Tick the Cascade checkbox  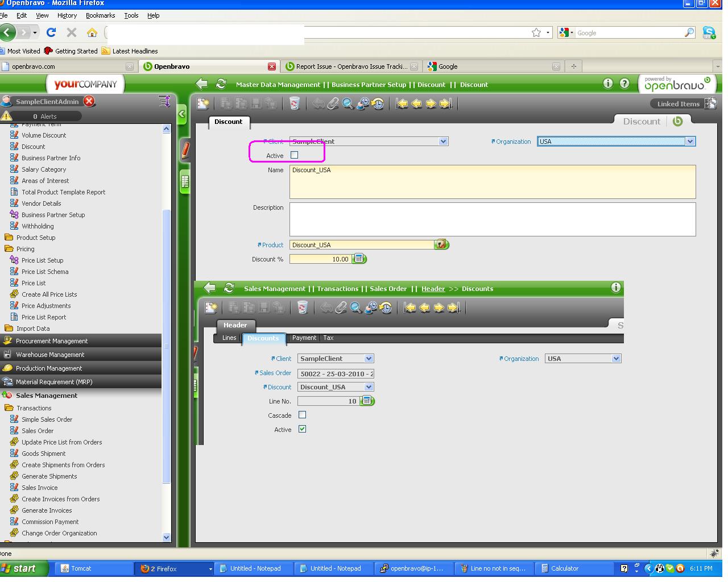click(x=302, y=415)
